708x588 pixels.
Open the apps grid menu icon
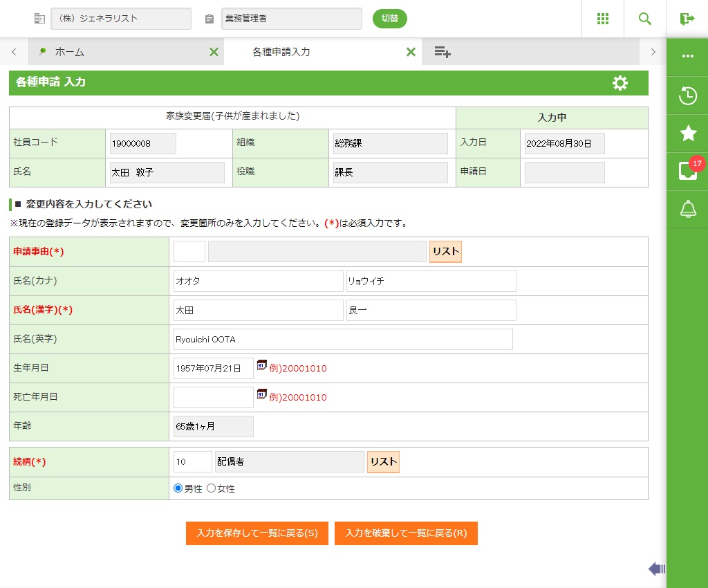(x=602, y=19)
